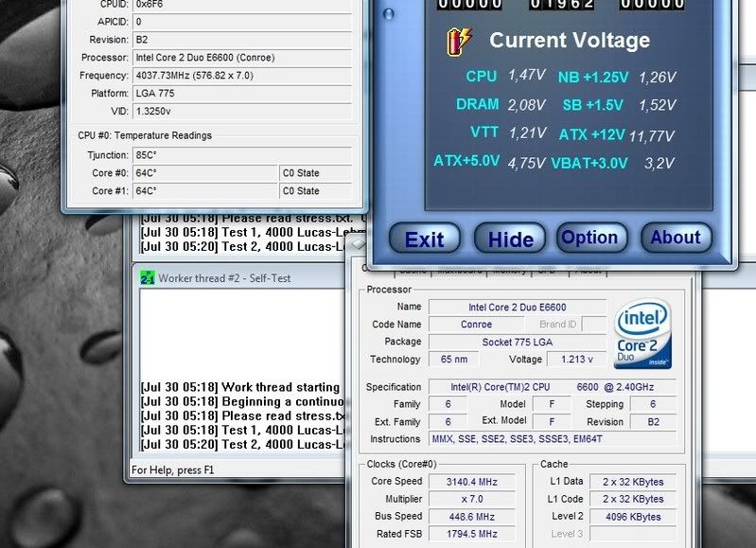Click the Core #0 C0 State field
This screenshot has height=548, width=756.
[315, 173]
